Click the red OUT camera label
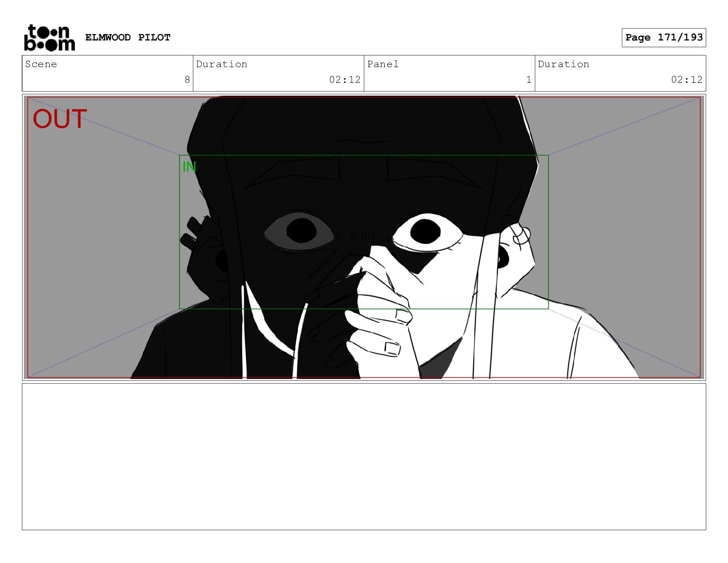Image resolution: width=728 pixels, height=563 pixels. tap(60, 119)
